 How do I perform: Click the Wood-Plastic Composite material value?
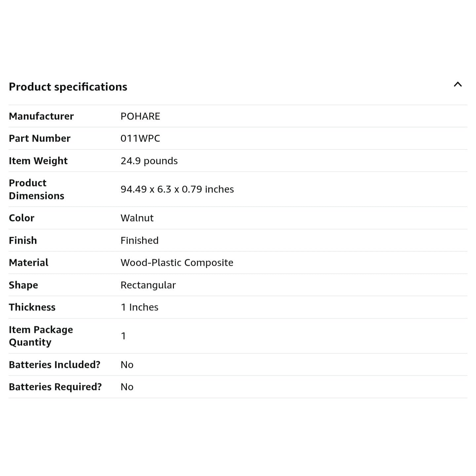click(x=177, y=263)
